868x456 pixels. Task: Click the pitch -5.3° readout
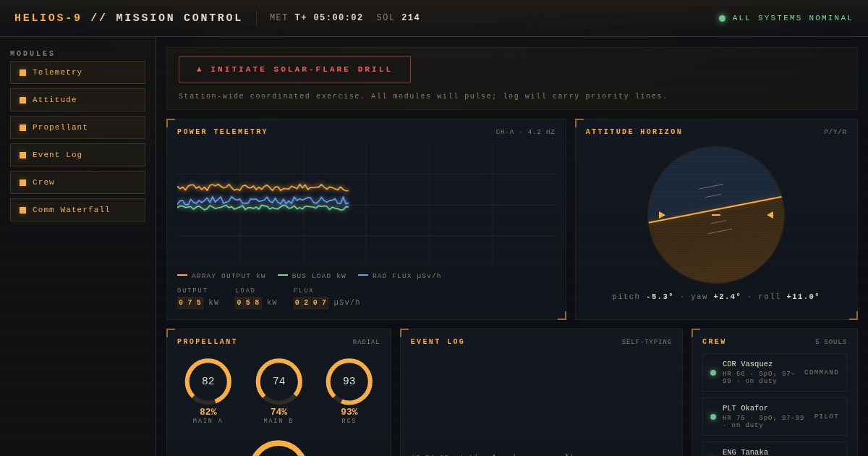click(643, 297)
